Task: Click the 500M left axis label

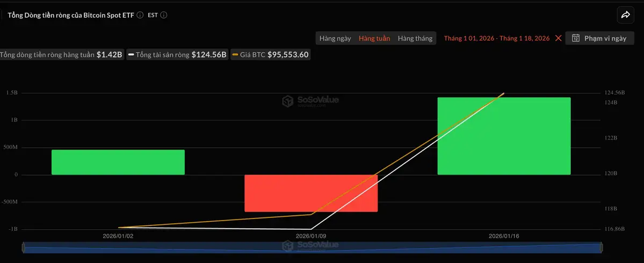Action: (11, 147)
